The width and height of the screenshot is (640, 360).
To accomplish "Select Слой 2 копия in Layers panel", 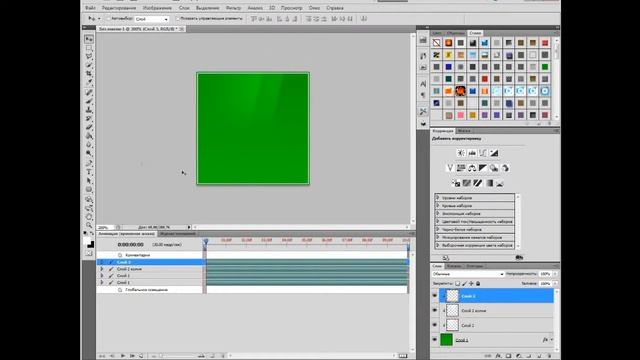I will (496, 311).
